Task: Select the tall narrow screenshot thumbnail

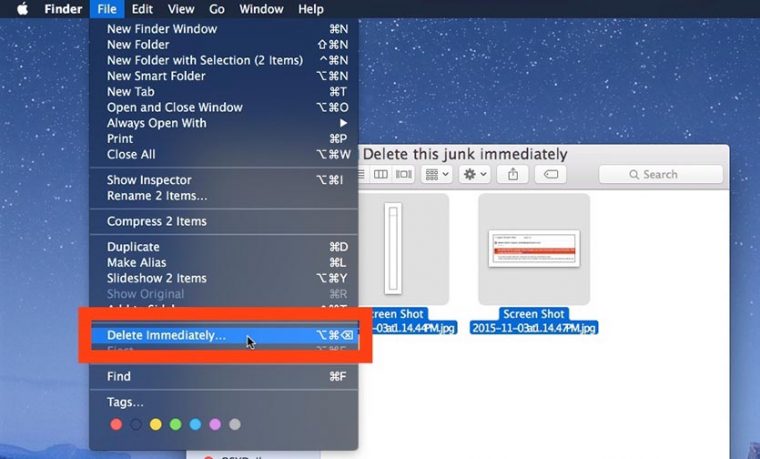Action: pyautogui.click(x=393, y=249)
